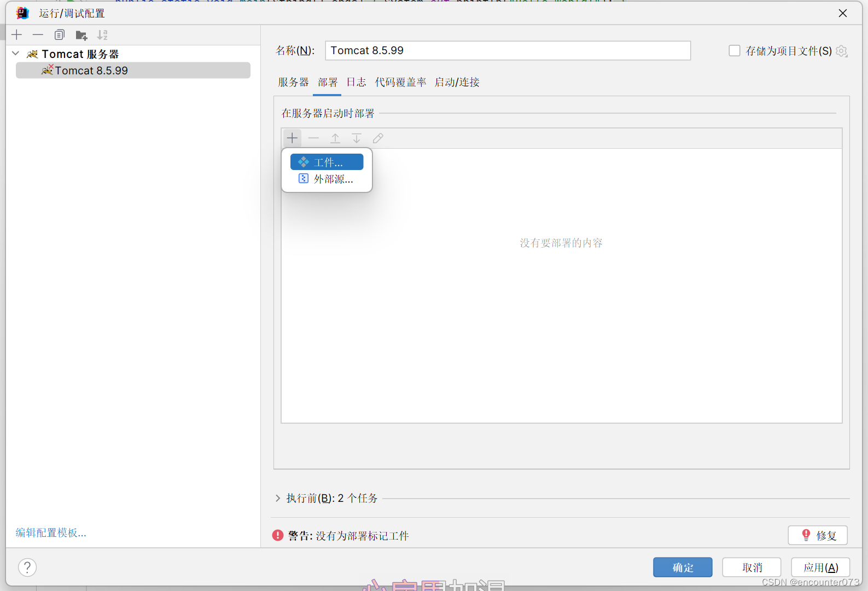Open settings gear beside 存储为项目文件
868x591 pixels.
click(842, 51)
